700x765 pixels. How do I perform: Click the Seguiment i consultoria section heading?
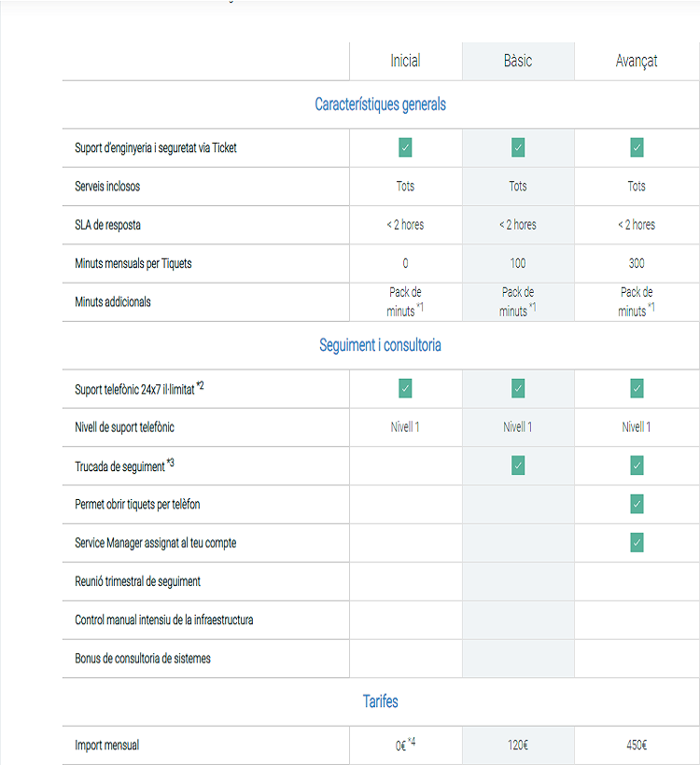coord(380,345)
